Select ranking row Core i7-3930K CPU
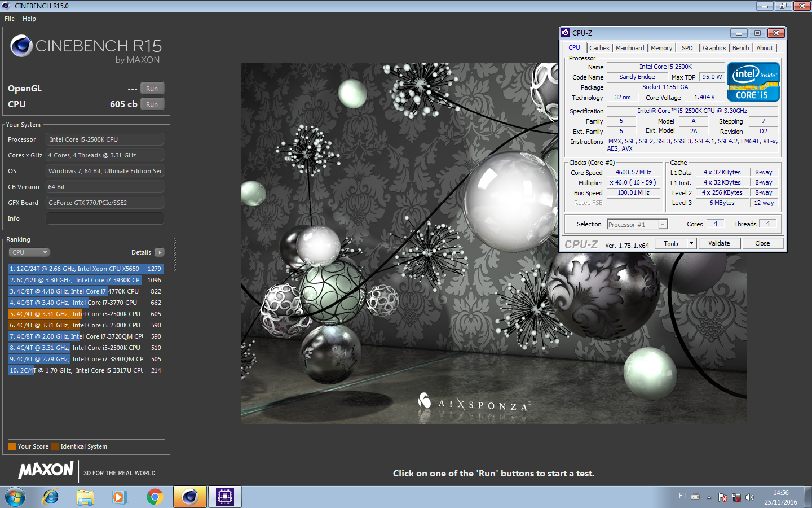 [86, 280]
